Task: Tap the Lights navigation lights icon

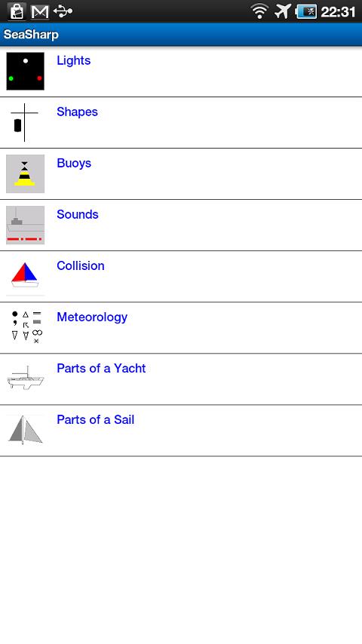Action: (25, 71)
